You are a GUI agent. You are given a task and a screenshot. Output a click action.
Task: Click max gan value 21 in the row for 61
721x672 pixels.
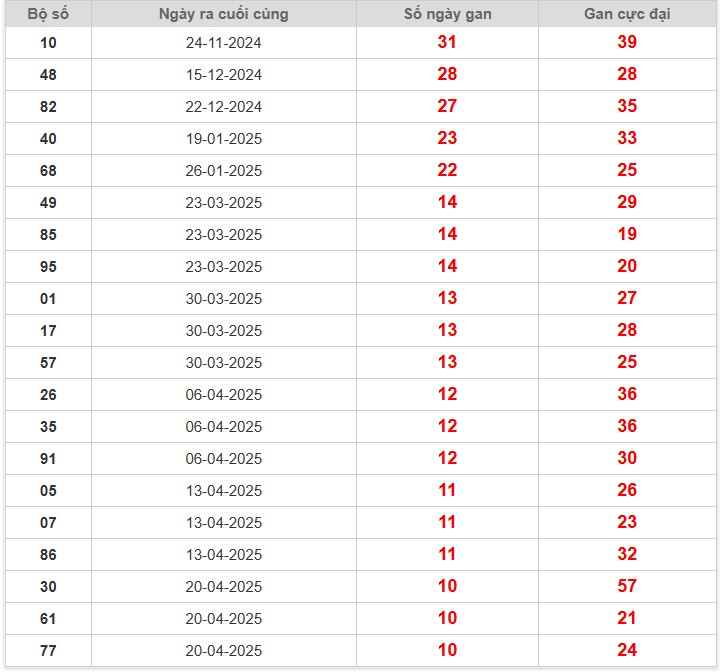627,618
